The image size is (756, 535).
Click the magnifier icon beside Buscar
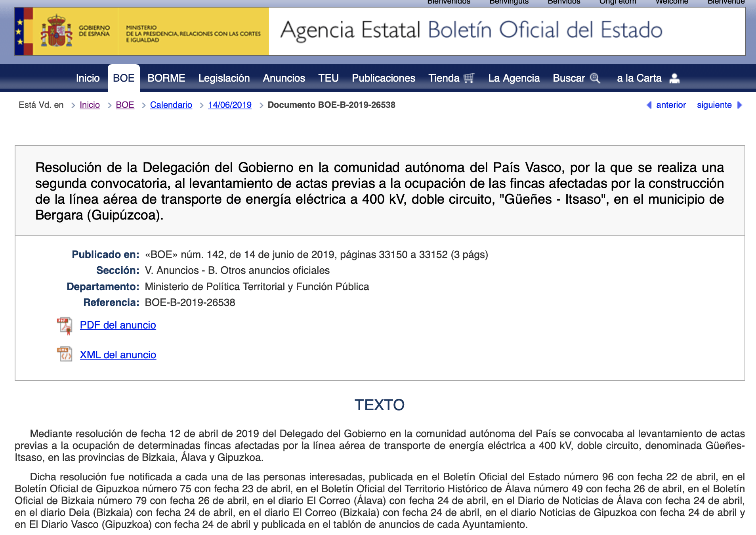pyautogui.click(x=595, y=78)
